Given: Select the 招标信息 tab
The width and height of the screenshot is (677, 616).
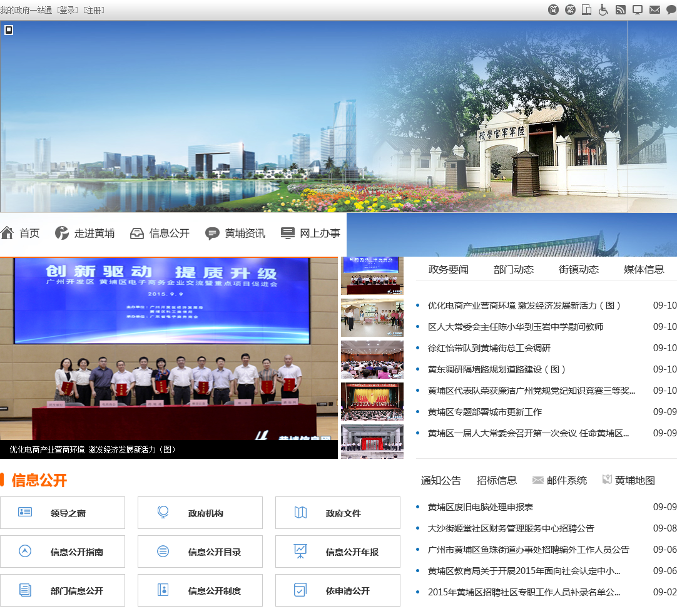Looking at the screenshot, I should point(497,480).
